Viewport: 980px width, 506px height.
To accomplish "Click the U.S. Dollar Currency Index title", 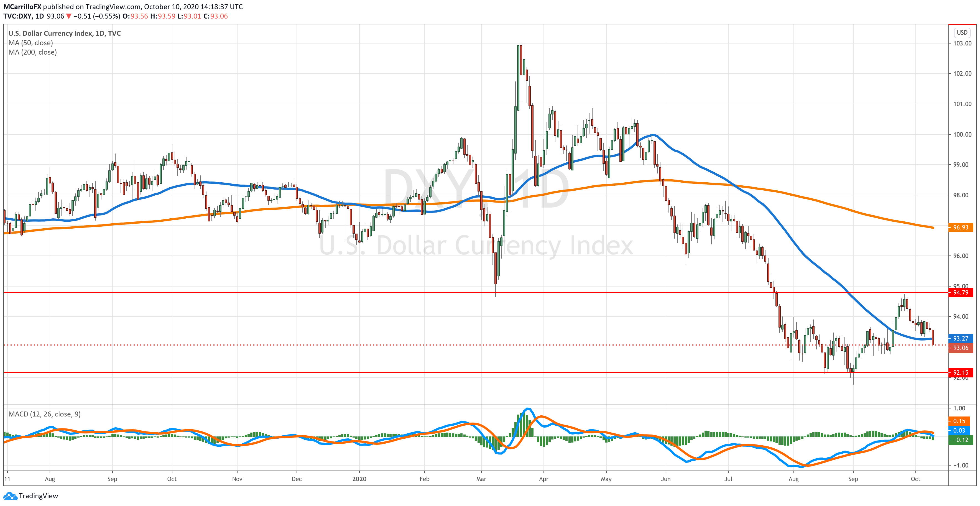I will point(65,33).
